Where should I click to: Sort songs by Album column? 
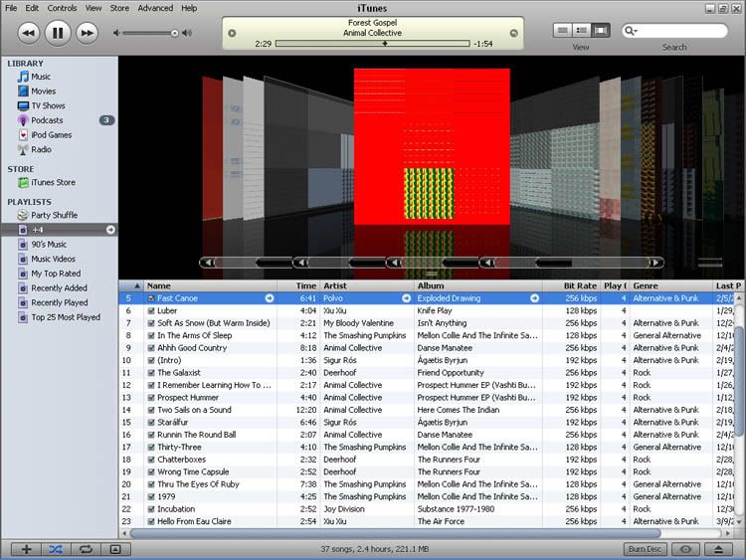click(478, 285)
